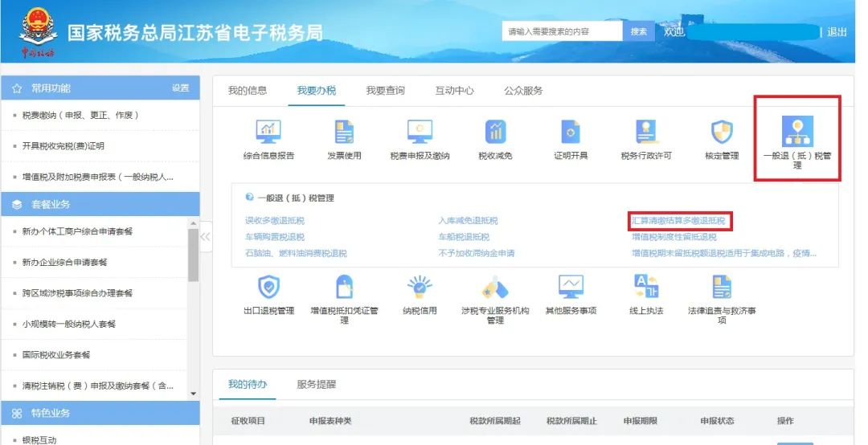Click the 搜索 search button
This screenshot has height=445, width=868.
pyautogui.click(x=638, y=31)
